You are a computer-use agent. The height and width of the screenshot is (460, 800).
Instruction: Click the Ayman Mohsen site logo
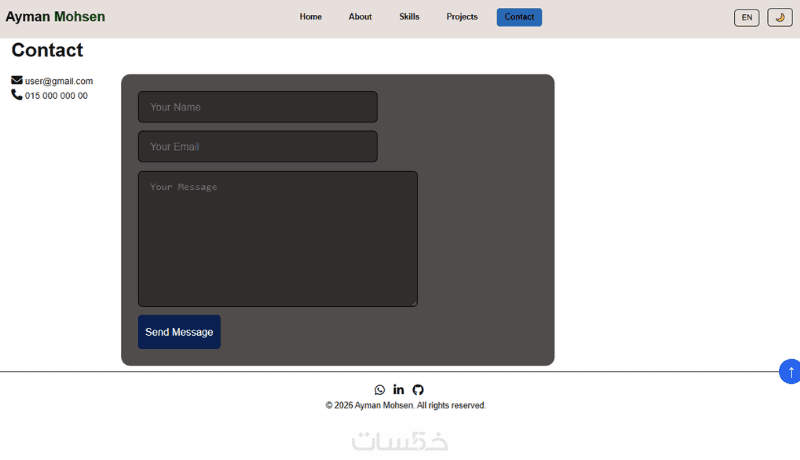55,17
